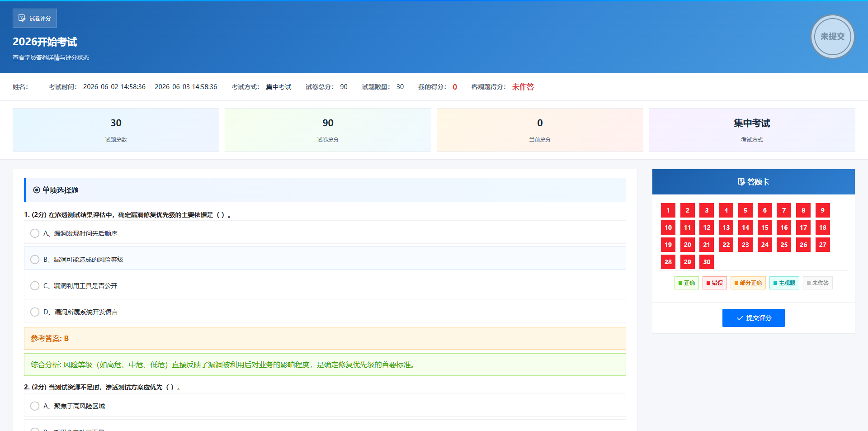
Task: Click the red 未作答 objective score text
Action: tap(523, 87)
